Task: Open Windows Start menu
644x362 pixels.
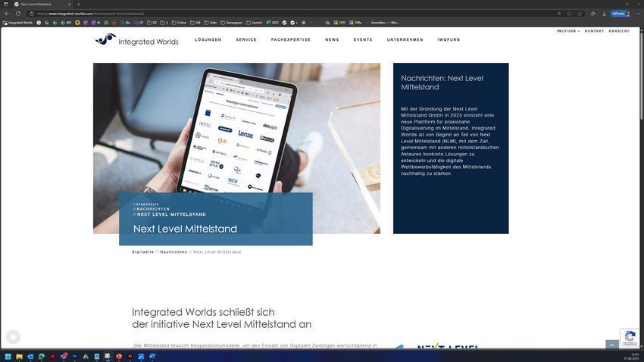Action: (x=8, y=356)
